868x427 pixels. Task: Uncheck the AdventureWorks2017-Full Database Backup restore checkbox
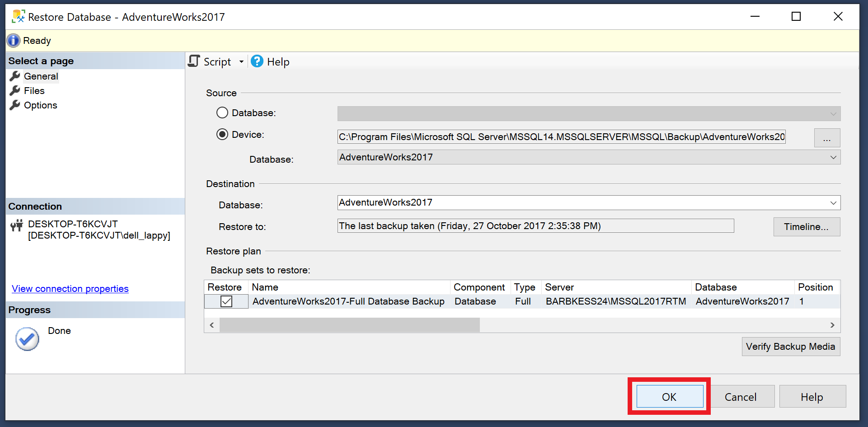coord(226,301)
